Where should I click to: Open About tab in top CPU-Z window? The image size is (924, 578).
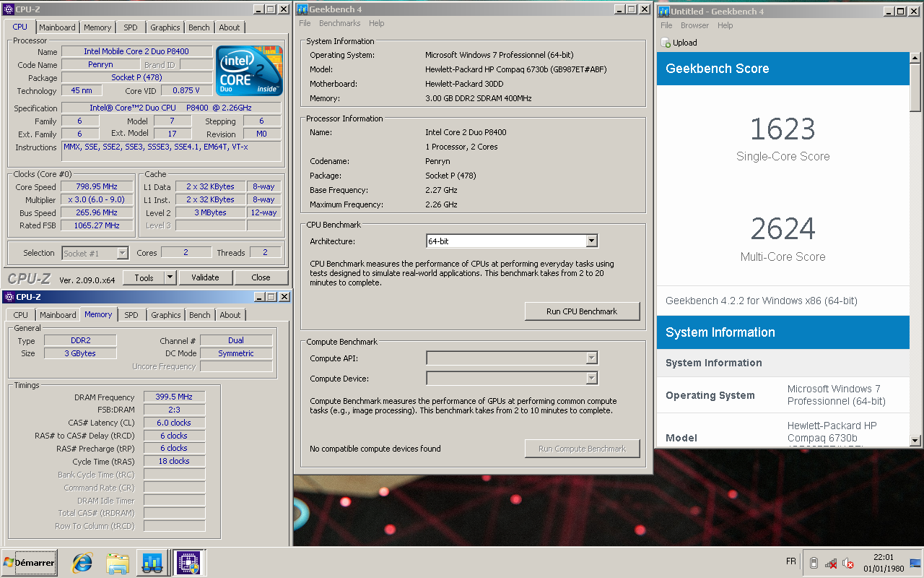pyautogui.click(x=230, y=27)
